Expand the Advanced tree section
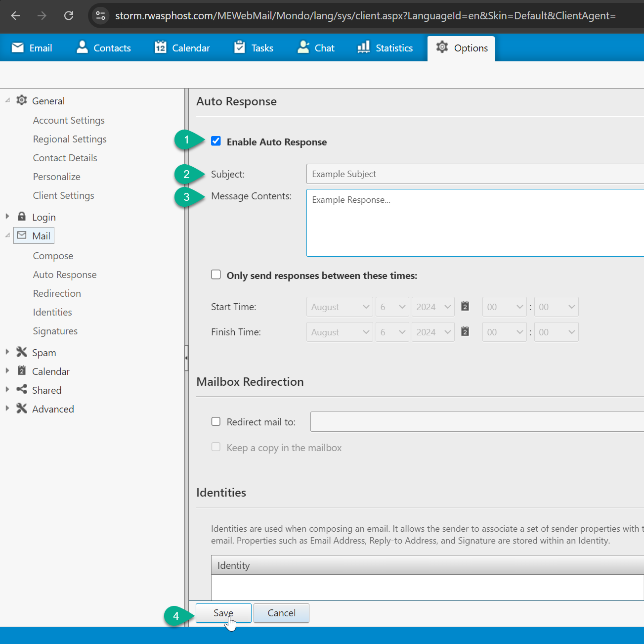The height and width of the screenshot is (644, 644). (x=7, y=409)
